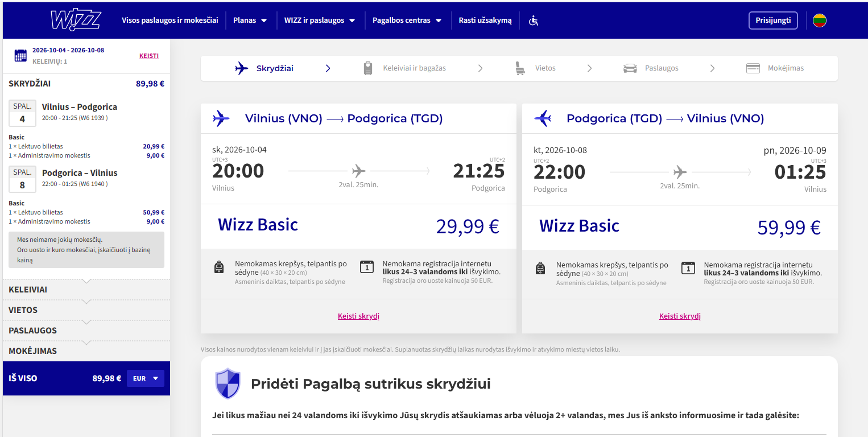Click the 50,99 € Lėktuvo bilietas amount
Viewport: 868px width, 437px height.
[x=154, y=212]
